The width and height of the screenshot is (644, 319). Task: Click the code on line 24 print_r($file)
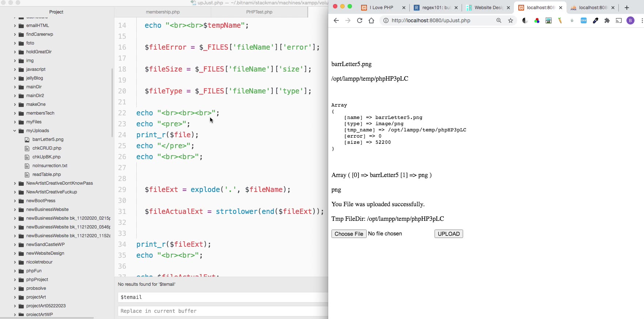click(x=167, y=135)
